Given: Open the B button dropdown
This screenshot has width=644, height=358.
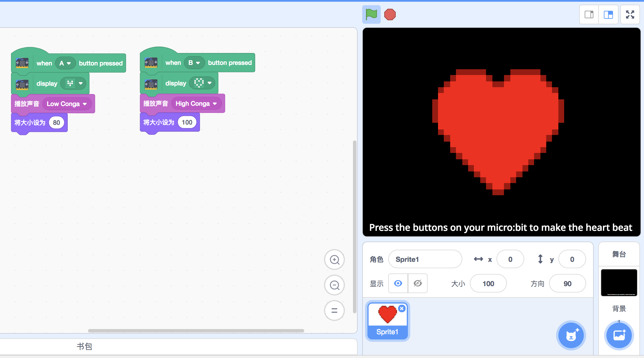Looking at the screenshot, I should click(194, 63).
